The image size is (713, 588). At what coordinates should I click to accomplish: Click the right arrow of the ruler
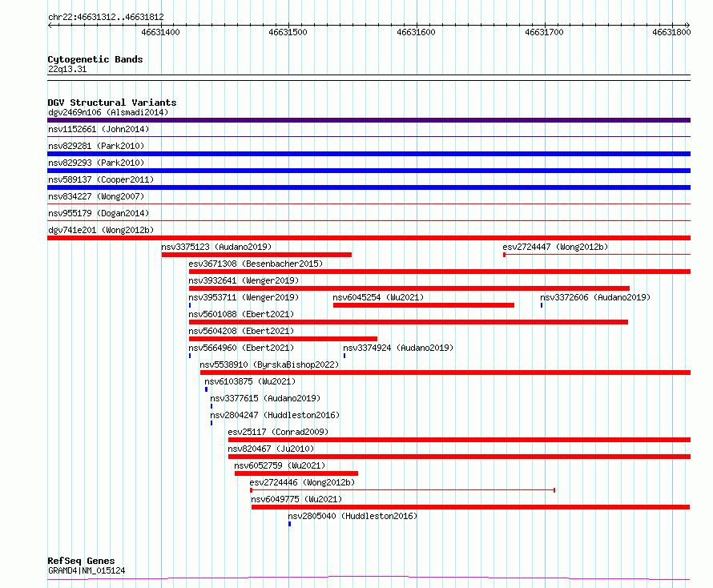(687, 26)
